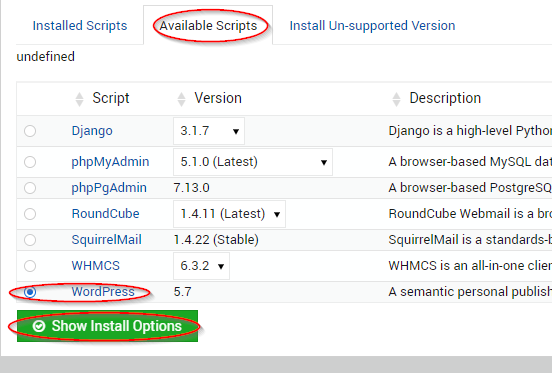The width and height of the screenshot is (552, 373).
Task: Click the Available Scripts tab
Action: point(208,25)
